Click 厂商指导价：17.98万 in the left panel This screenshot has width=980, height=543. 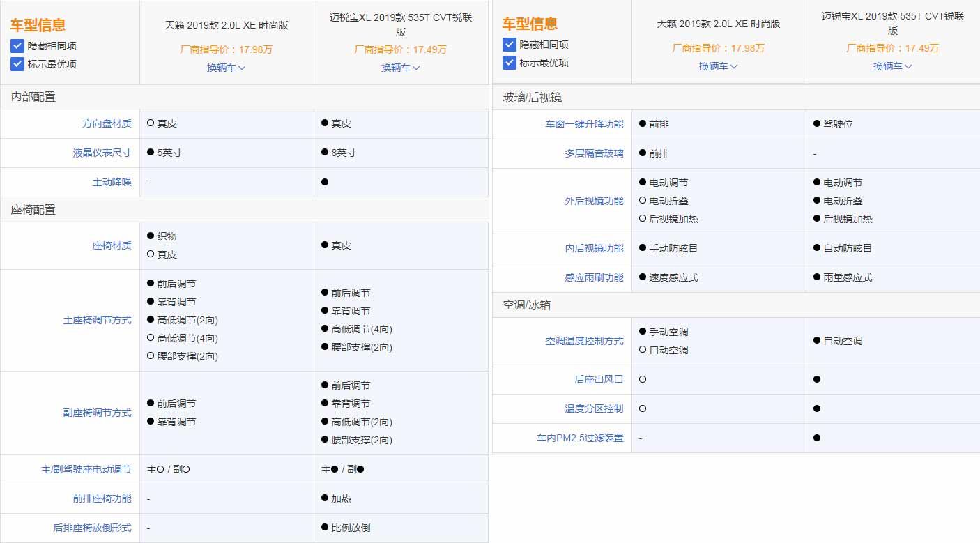(227, 49)
